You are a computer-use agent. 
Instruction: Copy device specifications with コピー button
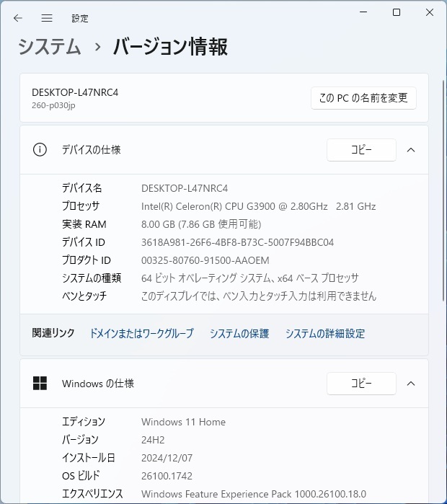click(361, 150)
